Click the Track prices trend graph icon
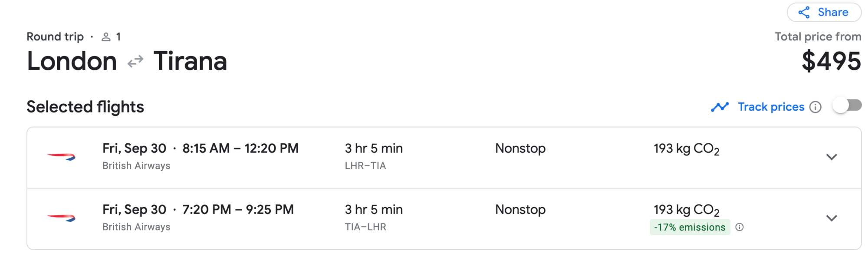This screenshot has height=254, width=868. pyautogui.click(x=720, y=107)
